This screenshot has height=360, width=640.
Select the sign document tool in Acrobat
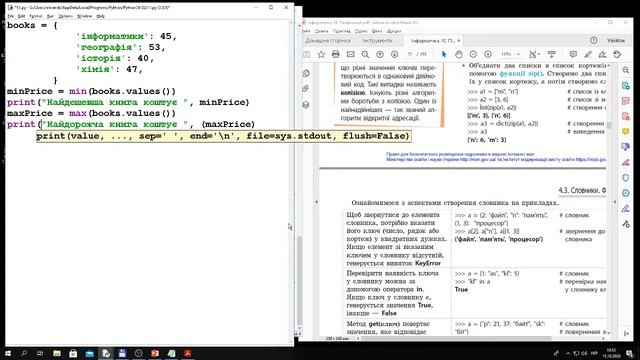[602, 54]
